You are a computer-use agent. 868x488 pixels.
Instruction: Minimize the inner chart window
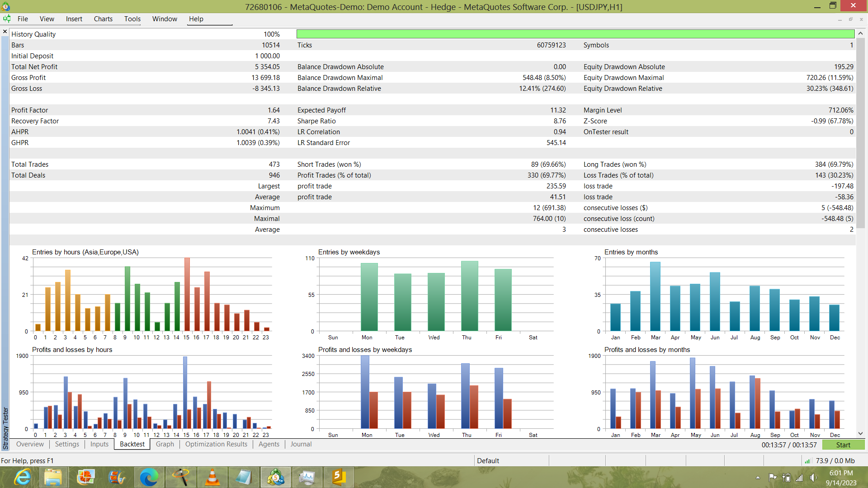(840, 19)
